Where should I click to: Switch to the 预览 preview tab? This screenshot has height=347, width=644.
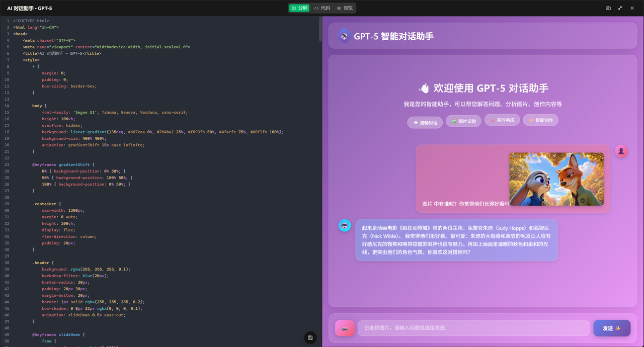pyautogui.click(x=345, y=8)
